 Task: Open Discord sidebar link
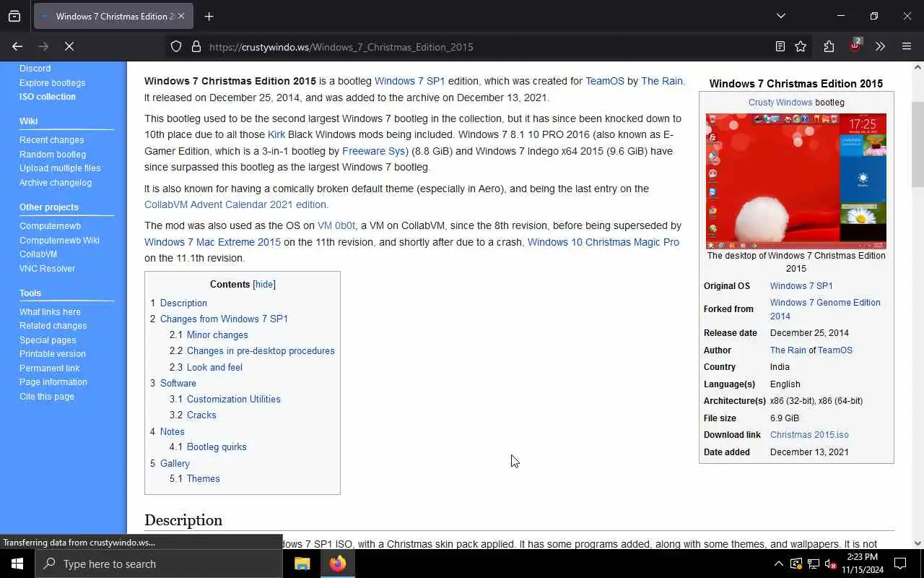click(35, 69)
